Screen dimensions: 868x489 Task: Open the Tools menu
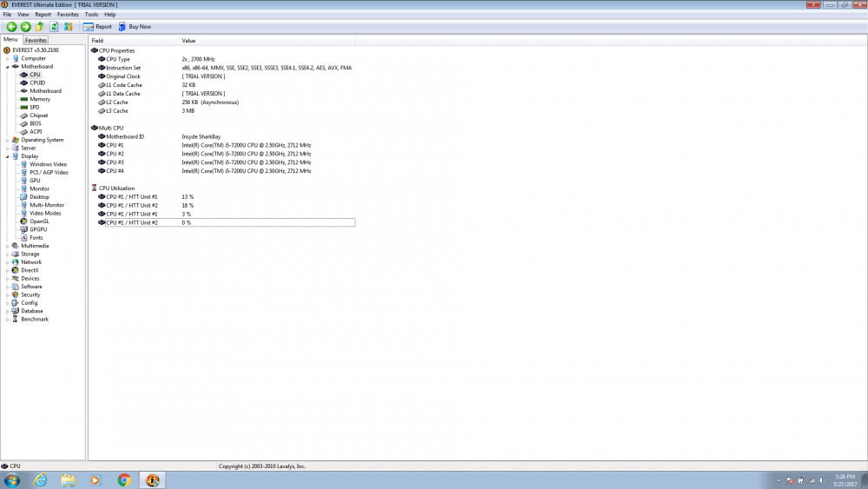point(91,15)
